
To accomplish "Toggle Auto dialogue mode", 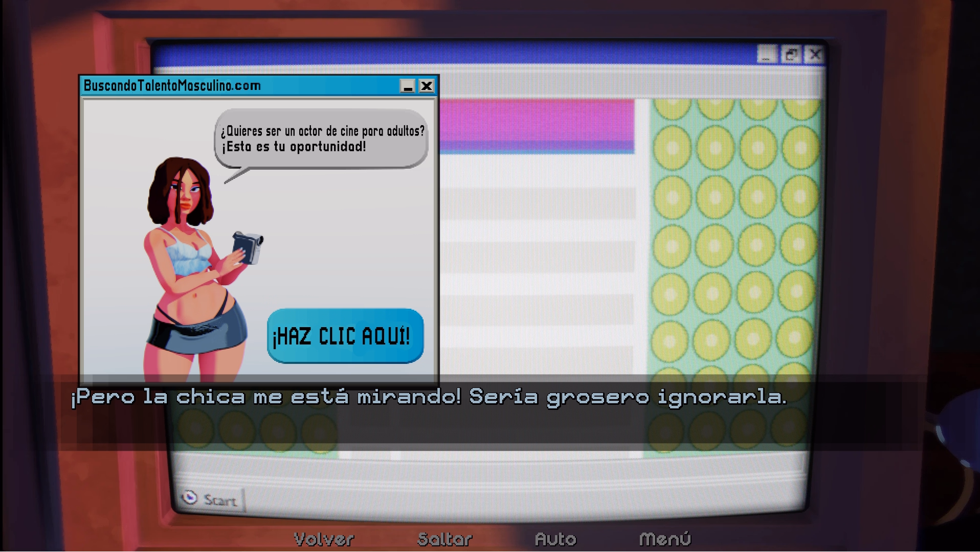I will click(x=555, y=539).
